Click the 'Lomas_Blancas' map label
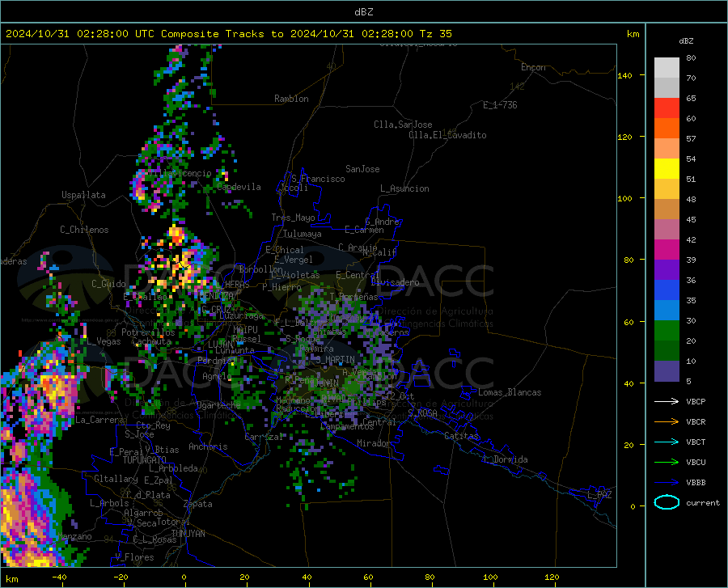Image resolution: width=728 pixels, height=588 pixels. point(510,392)
